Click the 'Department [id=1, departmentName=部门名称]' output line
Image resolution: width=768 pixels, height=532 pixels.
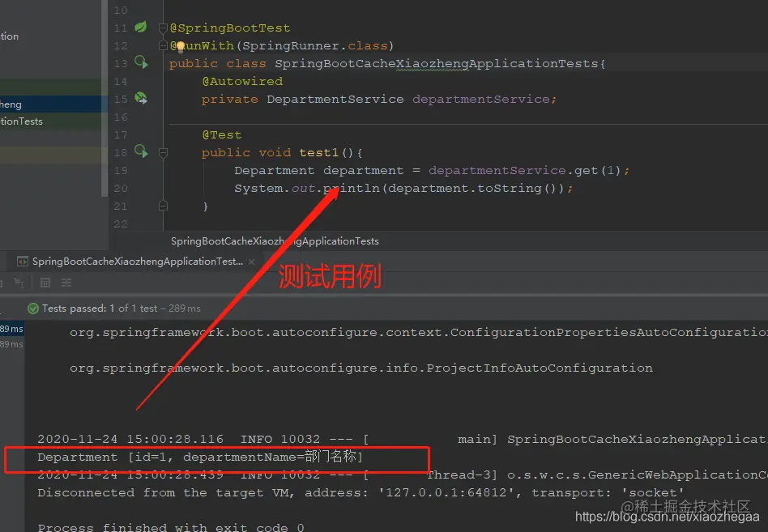click(200, 458)
